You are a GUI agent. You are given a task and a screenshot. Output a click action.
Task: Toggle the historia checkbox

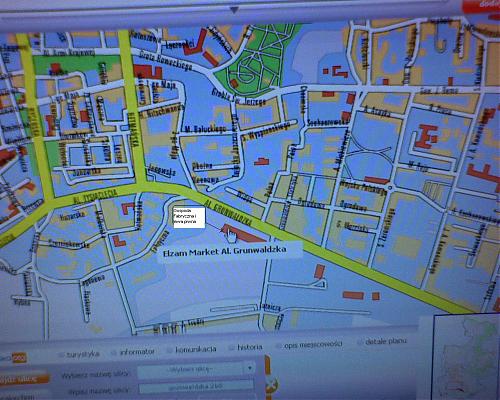(232, 348)
